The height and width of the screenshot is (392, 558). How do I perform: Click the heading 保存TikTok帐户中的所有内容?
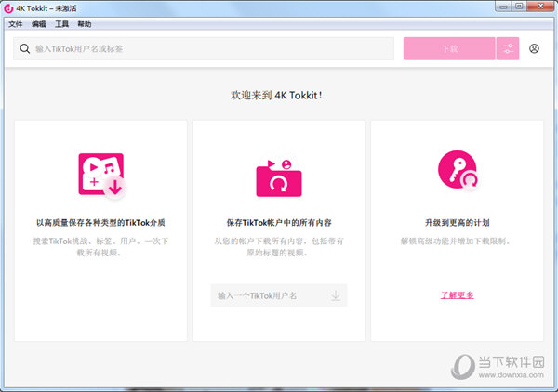tap(279, 223)
